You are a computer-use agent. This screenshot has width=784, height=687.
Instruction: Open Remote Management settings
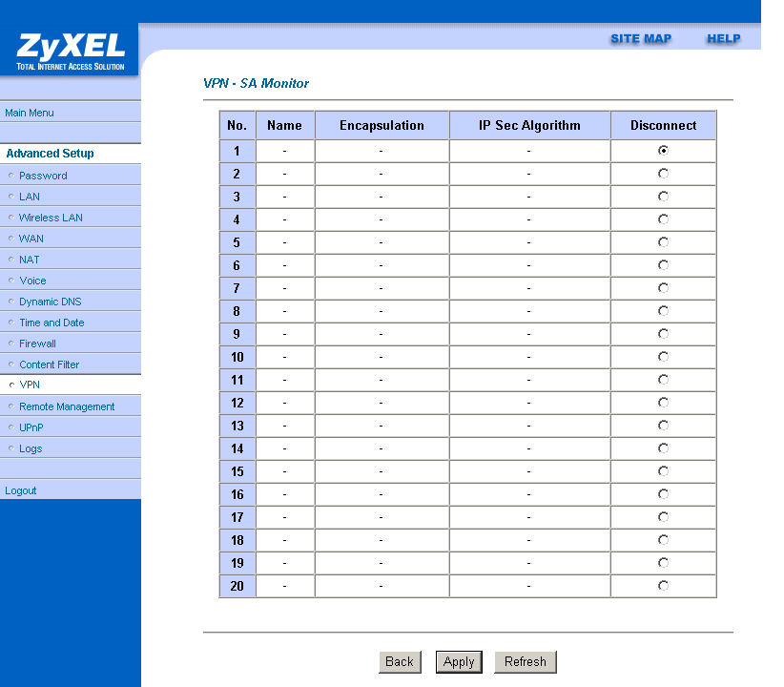point(67,406)
